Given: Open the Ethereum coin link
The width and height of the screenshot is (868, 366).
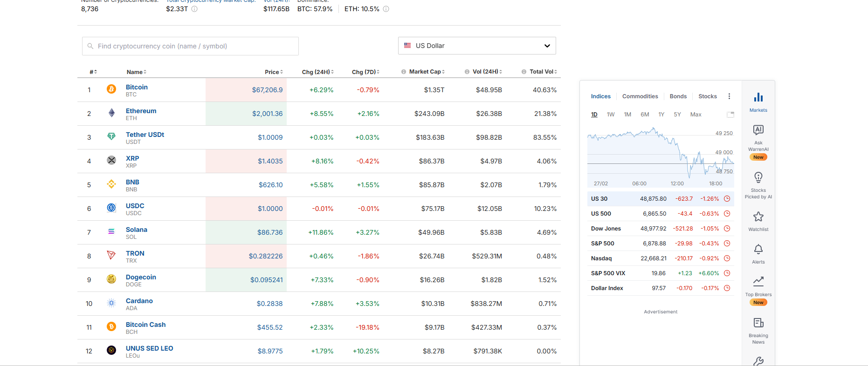Looking at the screenshot, I should (x=141, y=111).
